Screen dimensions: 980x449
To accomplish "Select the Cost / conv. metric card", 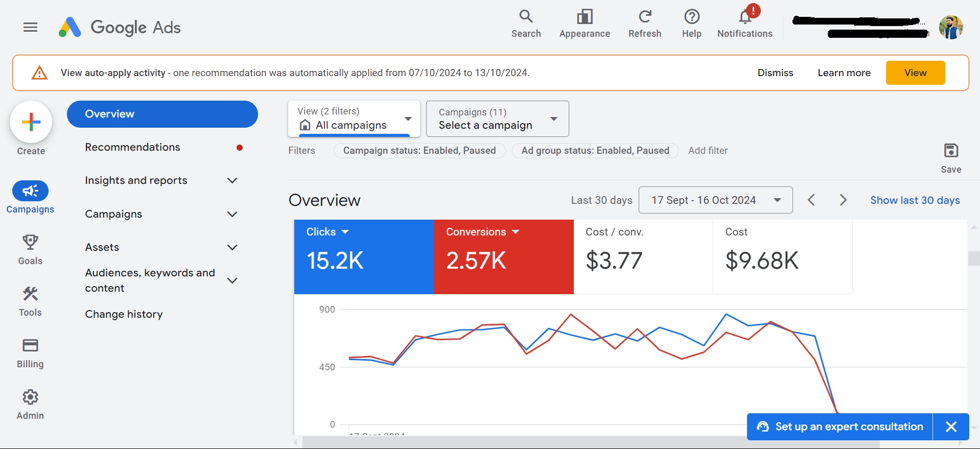I will (643, 257).
